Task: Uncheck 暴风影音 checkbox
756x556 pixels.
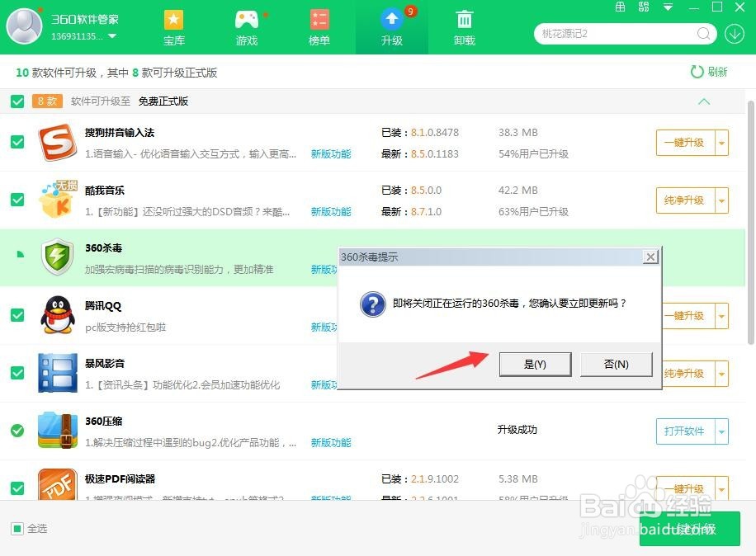Action: [x=17, y=373]
